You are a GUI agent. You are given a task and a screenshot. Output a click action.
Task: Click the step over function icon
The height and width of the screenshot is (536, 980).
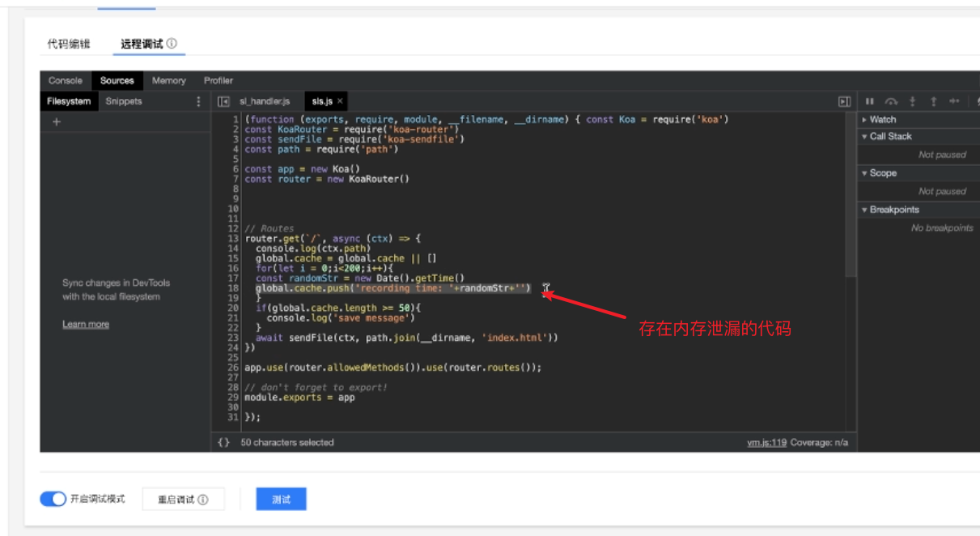[891, 101]
